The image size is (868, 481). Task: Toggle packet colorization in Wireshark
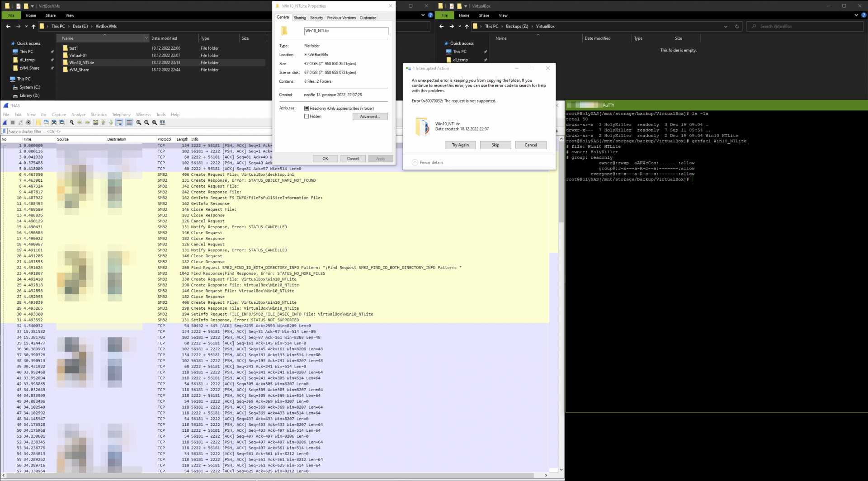pyautogui.click(x=129, y=123)
